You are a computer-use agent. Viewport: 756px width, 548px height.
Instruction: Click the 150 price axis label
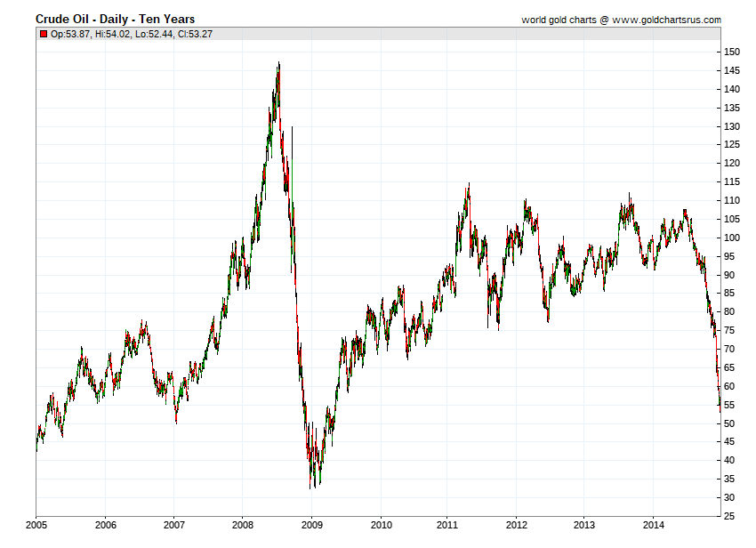[731, 52]
